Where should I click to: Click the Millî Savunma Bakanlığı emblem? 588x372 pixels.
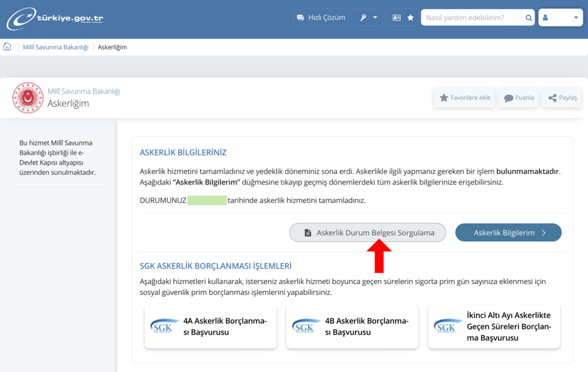[28, 98]
